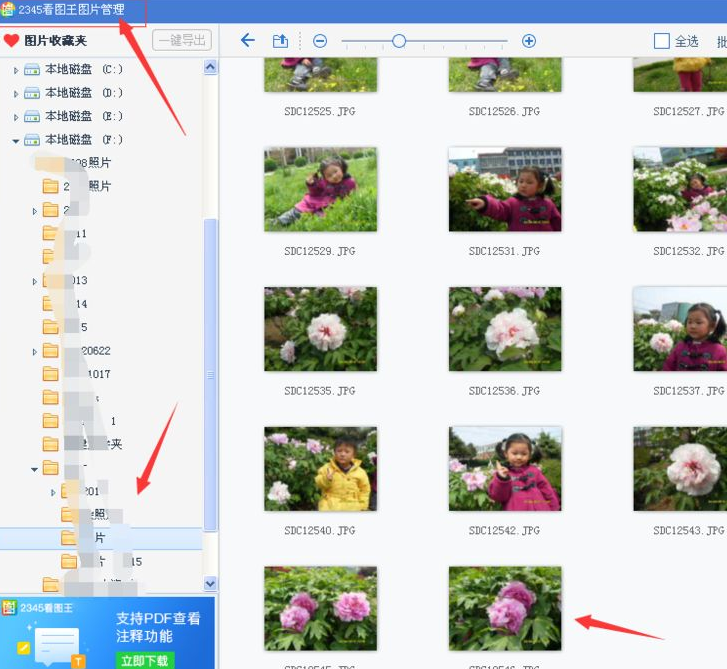Click the minus zoom-out thumbnail icon
The image size is (727, 669).
320,41
